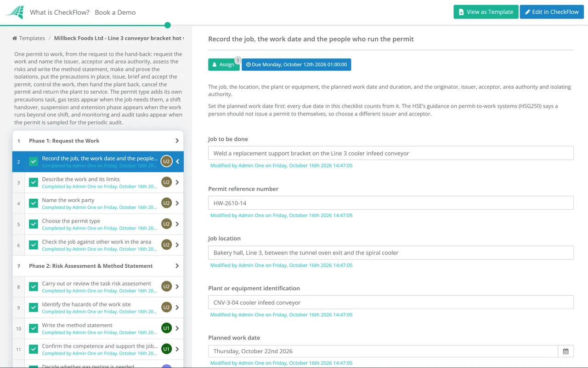Click the 'Job to be done' input field
Viewport: 588px width, 368px height.
point(391,153)
